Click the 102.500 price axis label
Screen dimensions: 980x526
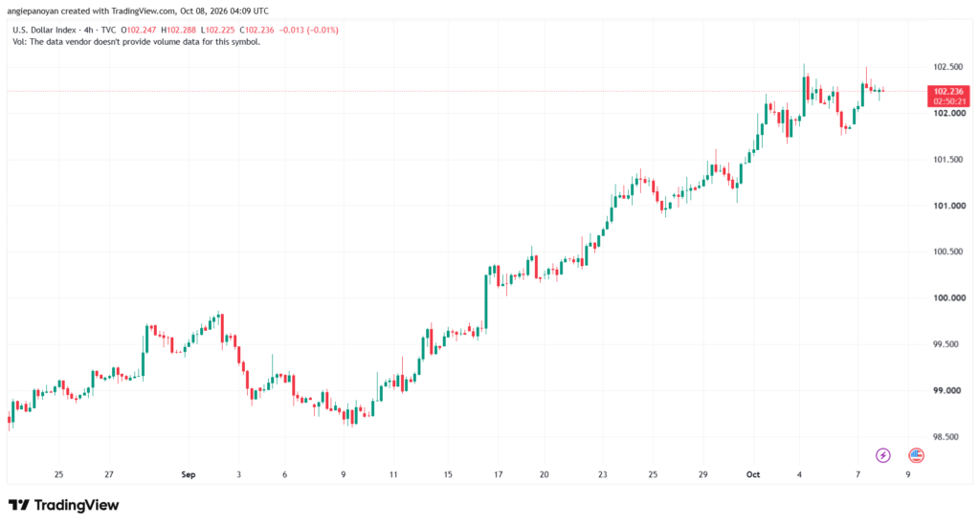coord(948,67)
